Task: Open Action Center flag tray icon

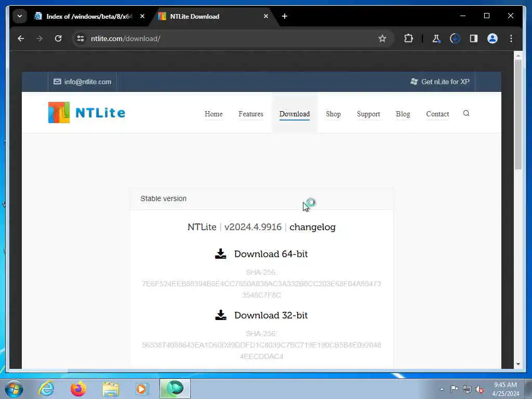Action: click(454, 389)
